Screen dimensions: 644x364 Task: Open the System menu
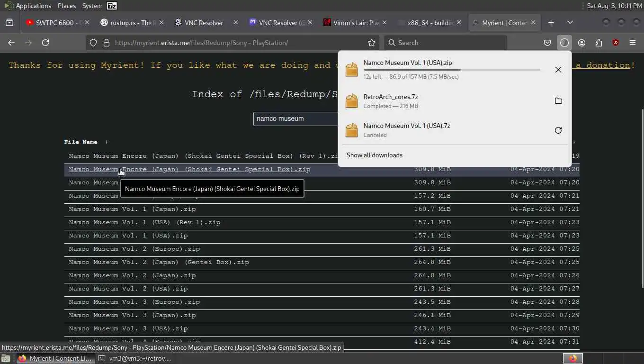pyautogui.click(x=92, y=6)
